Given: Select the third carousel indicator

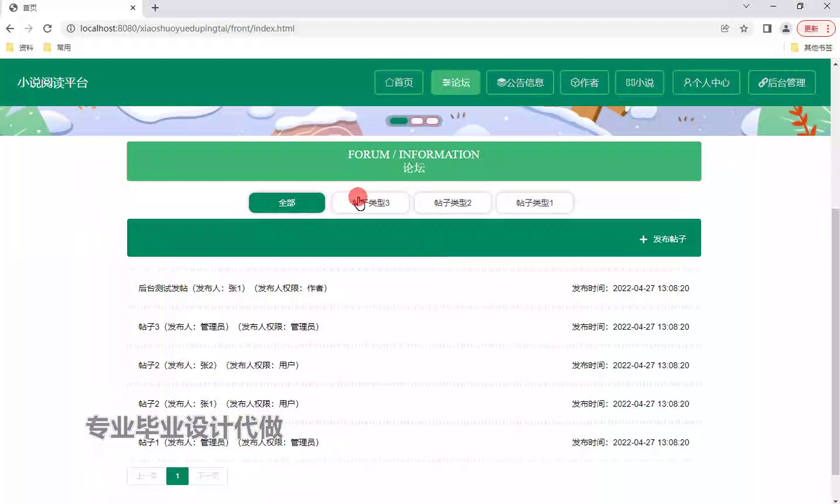Looking at the screenshot, I should coord(432,121).
